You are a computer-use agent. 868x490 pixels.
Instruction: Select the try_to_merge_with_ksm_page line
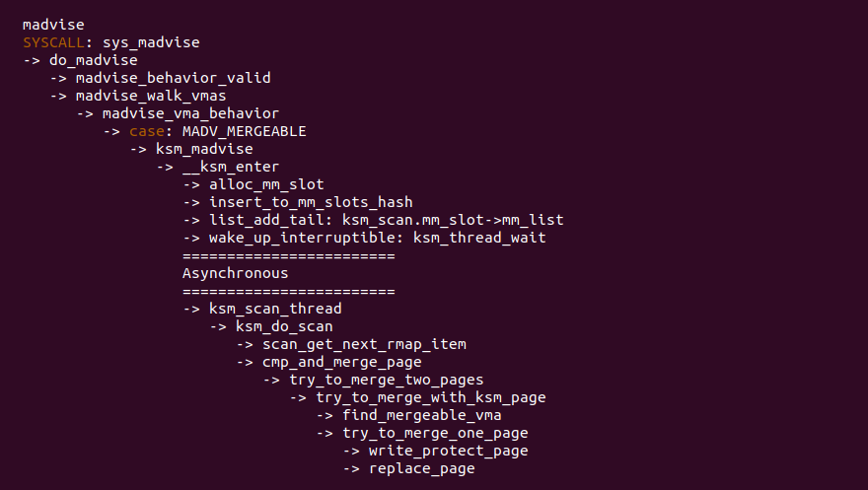pos(430,397)
